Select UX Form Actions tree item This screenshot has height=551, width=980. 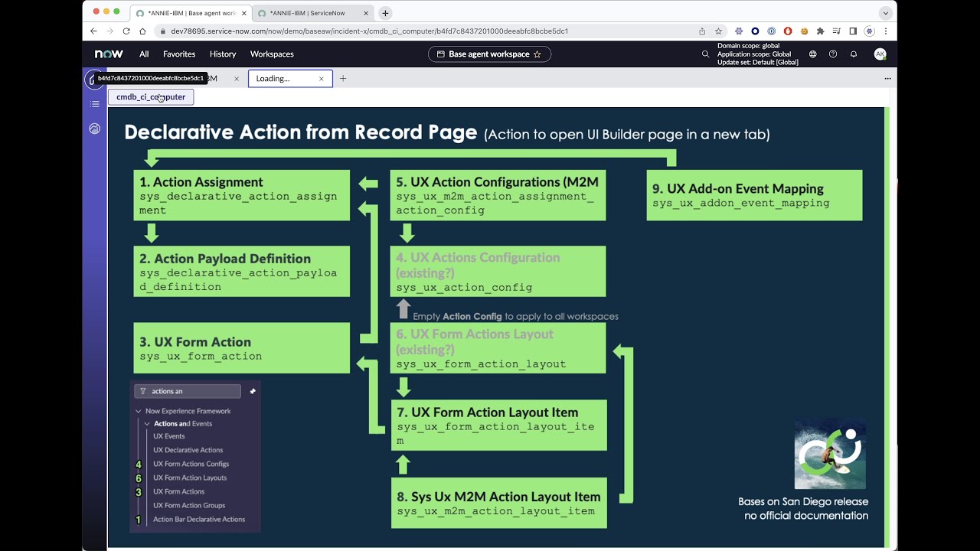178,491
